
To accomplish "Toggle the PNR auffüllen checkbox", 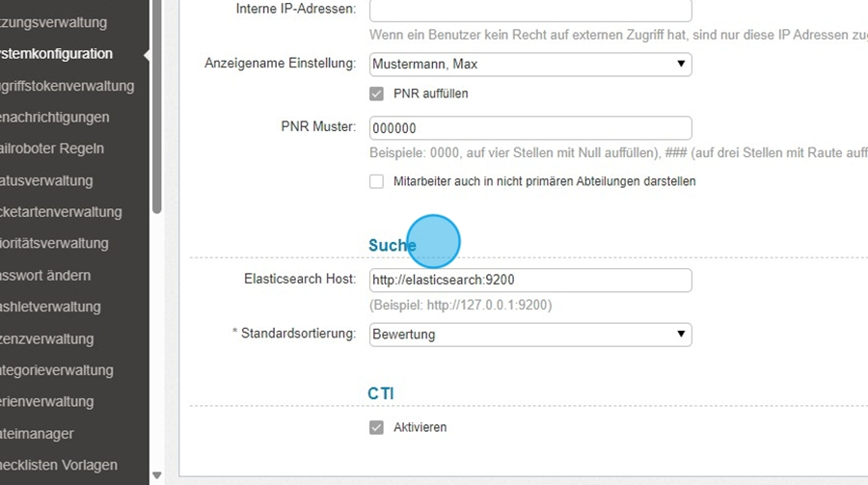I will pyautogui.click(x=377, y=94).
